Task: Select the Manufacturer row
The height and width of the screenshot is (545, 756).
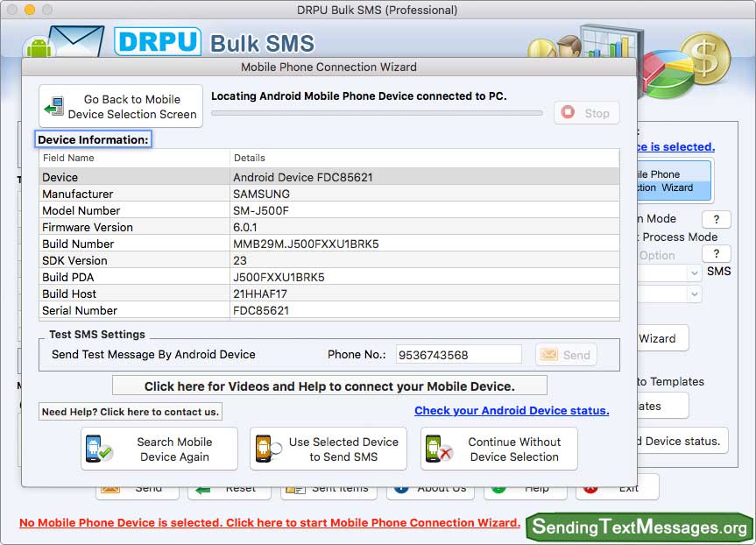Action: 329,194
